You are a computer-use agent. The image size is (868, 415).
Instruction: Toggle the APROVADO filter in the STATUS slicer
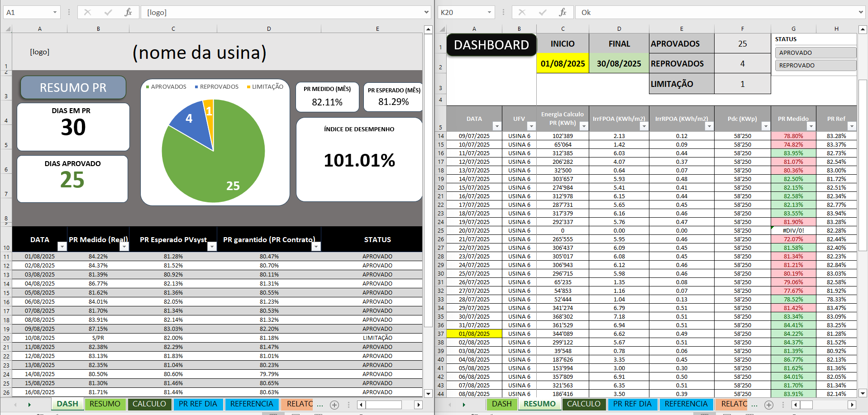click(815, 52)
